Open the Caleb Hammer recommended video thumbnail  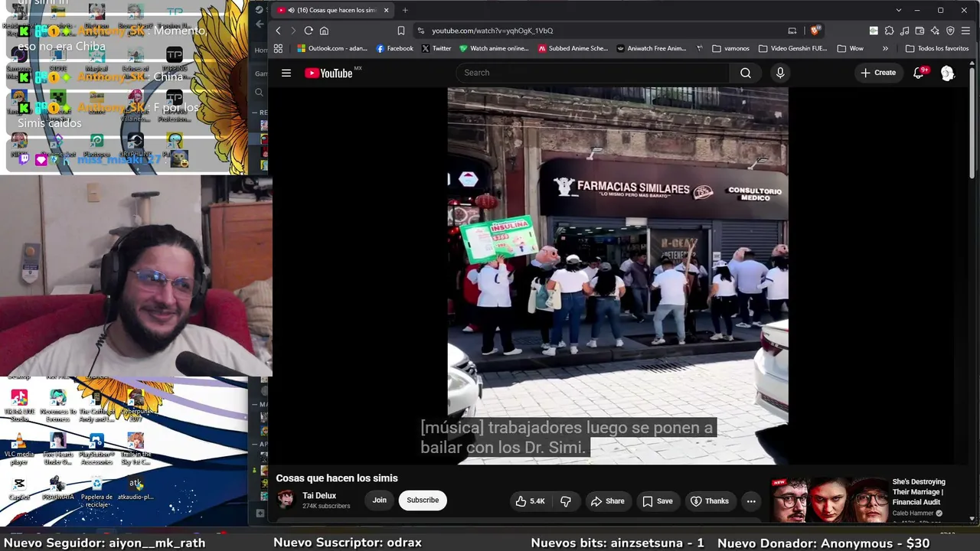828,500
